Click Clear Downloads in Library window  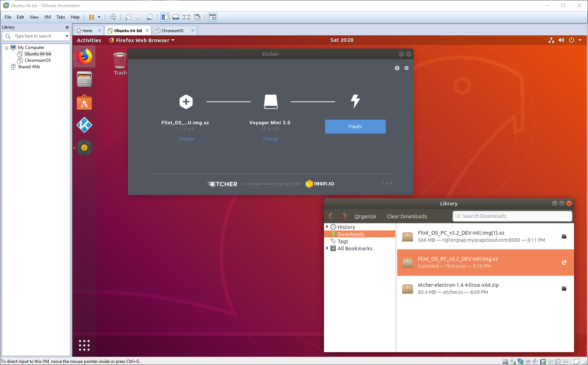click(x=407, y=216)
